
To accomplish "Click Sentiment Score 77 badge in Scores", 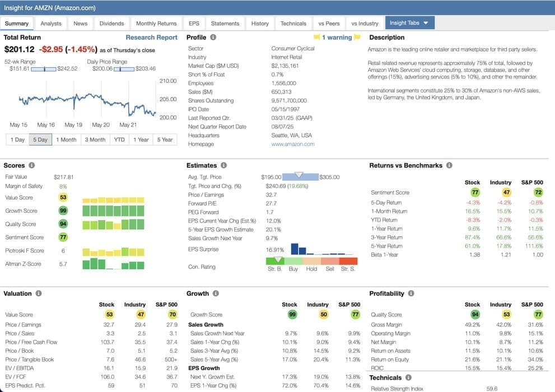I will (63, 237).
